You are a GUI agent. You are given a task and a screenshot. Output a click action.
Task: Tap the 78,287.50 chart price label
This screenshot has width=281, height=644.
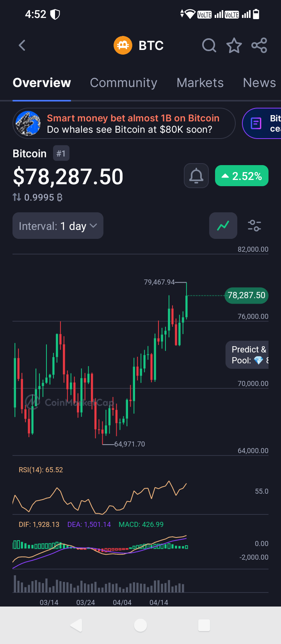coord(246,295)
